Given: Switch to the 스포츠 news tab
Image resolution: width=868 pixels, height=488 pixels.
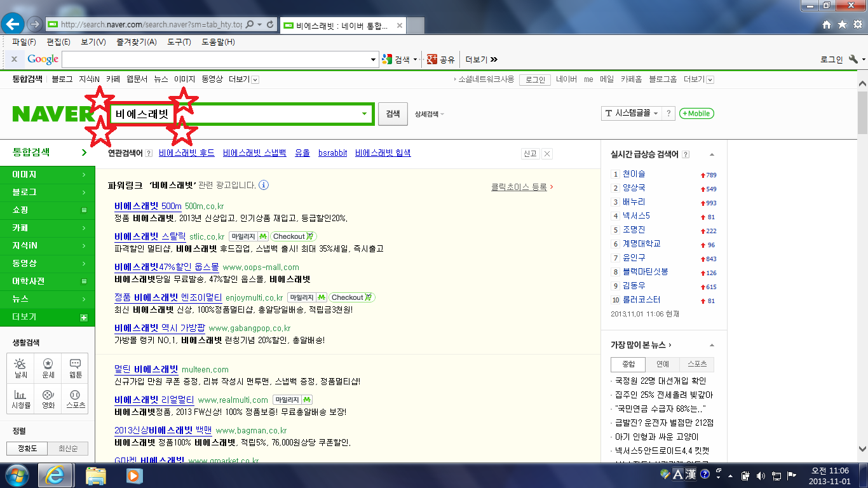Looking at the screenshot, I should click(697, 364).
